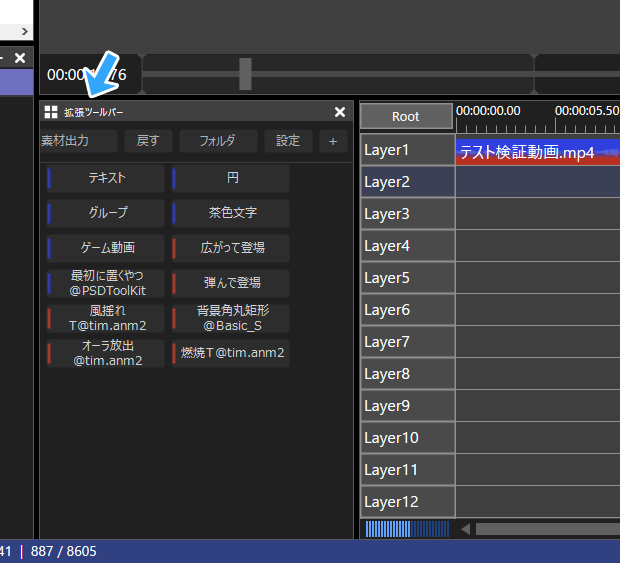Open the フォルダ button
The height and width of the screenshot is (563, 620).
click(x=218, y=141)
